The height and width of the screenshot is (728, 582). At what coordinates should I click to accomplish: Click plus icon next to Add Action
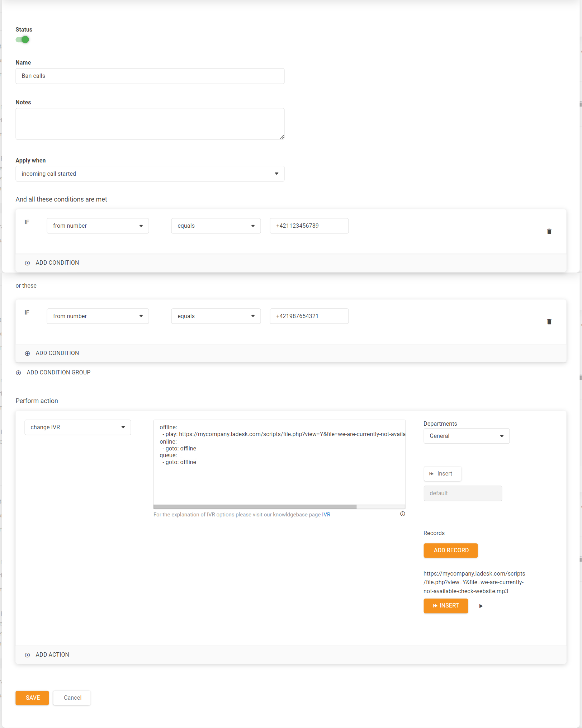[x=28, y=655]
